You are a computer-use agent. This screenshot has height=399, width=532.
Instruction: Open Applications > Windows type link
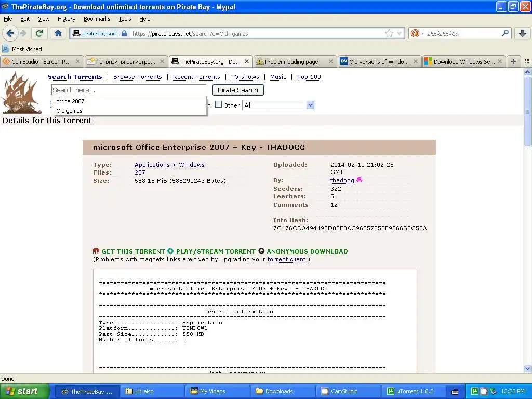tap(169, 165)
